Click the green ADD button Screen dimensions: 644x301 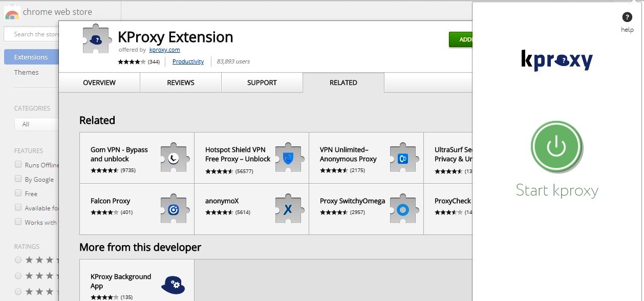460,39
